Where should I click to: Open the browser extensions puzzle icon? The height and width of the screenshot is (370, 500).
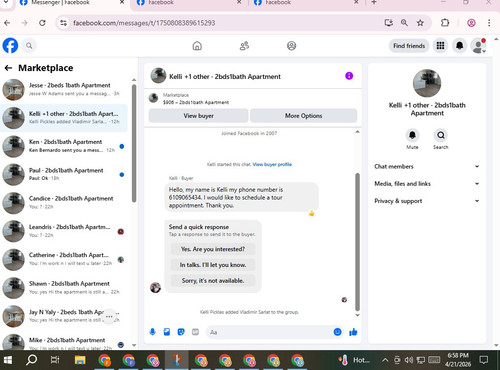pyautogui.click(x=445, y=23)
